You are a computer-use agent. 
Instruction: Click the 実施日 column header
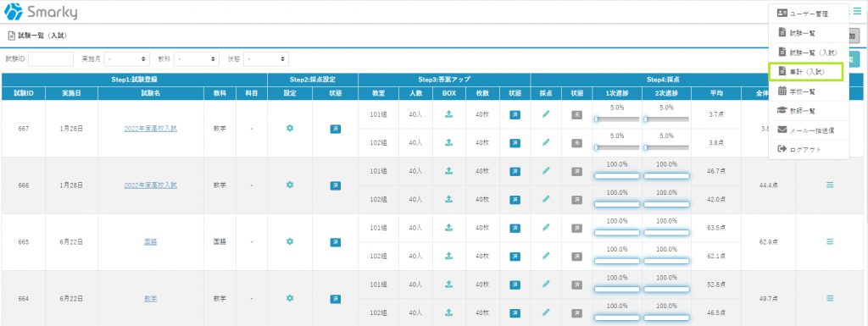71,93
